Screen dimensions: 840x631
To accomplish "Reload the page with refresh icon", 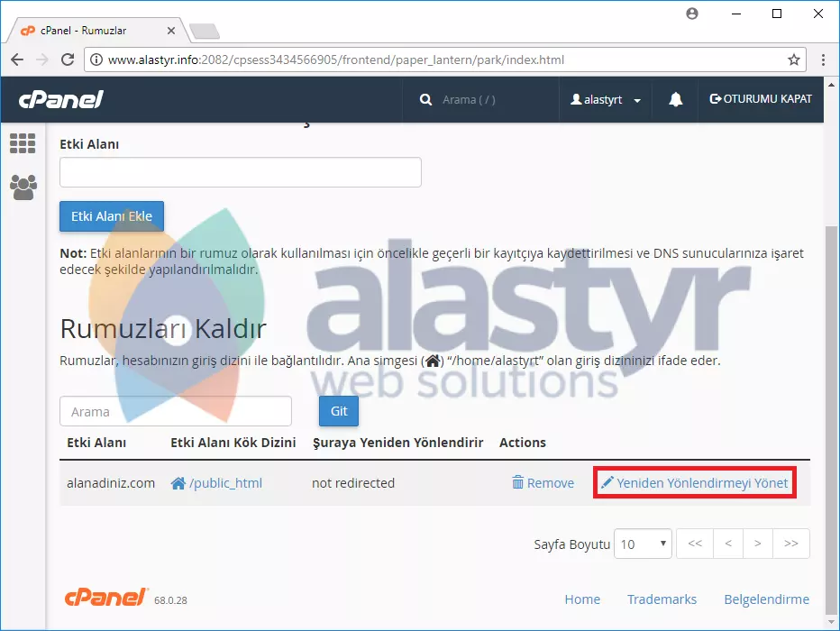I will click(68, 59).
